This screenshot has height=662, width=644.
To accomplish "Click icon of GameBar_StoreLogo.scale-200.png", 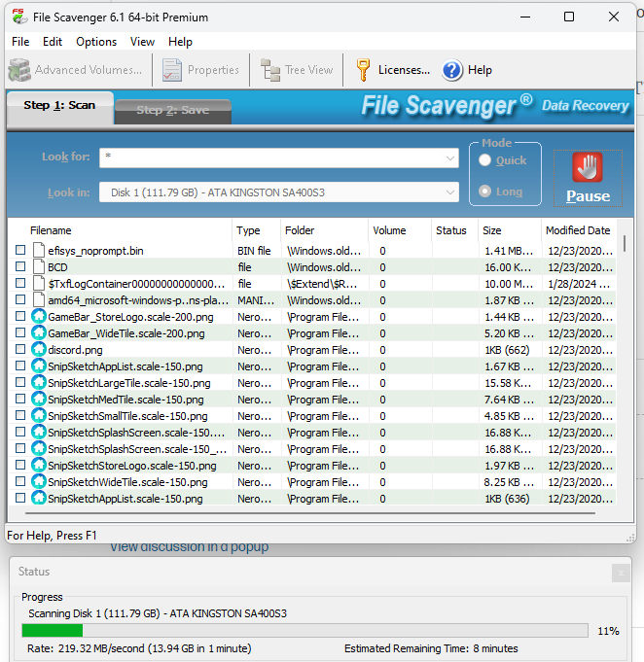I will [39, 316].
